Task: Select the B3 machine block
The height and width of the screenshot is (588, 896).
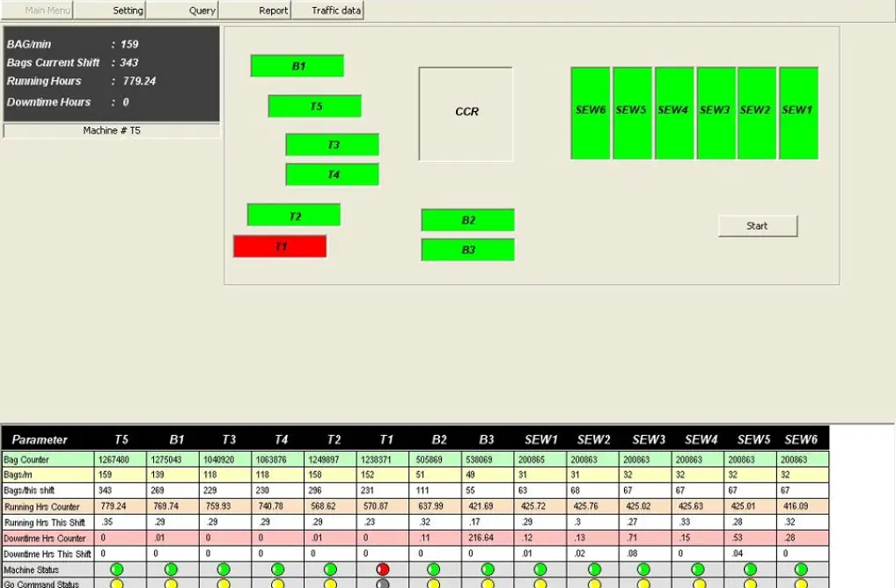Action: pos(468,250)
